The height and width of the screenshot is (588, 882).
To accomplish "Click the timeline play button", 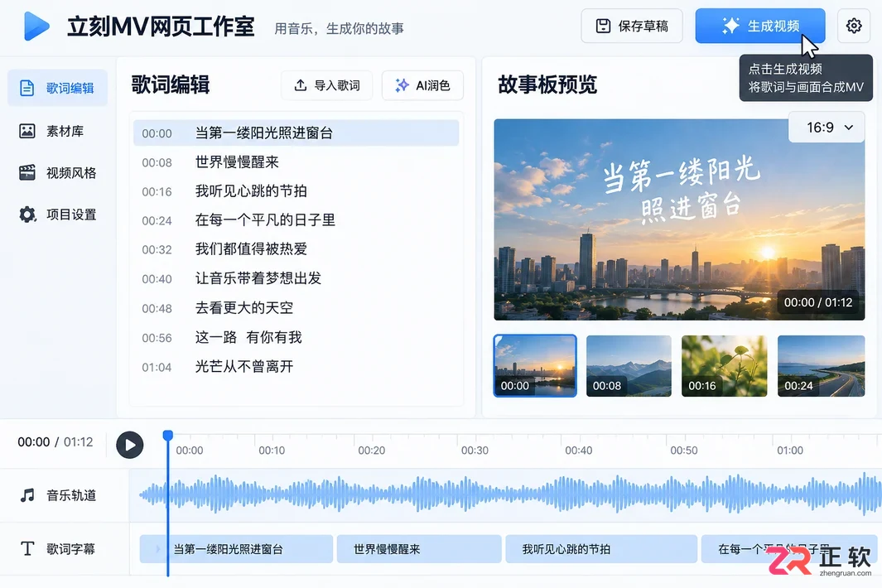I will click(130, 445).
